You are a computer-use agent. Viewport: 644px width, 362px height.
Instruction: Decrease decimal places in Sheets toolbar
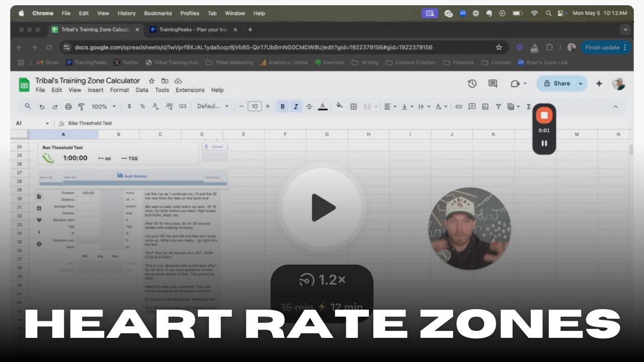(155, 106)
